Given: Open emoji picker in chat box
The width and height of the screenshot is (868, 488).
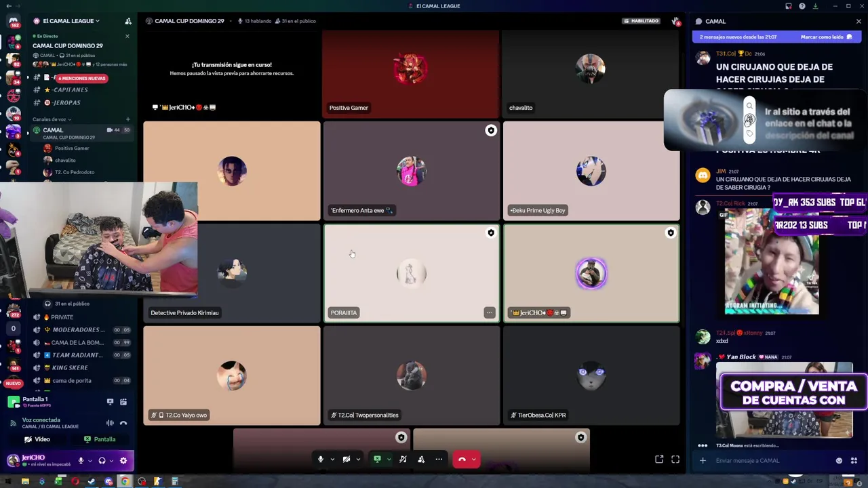Looking at the screenshot, I should (x=839, y=461).
